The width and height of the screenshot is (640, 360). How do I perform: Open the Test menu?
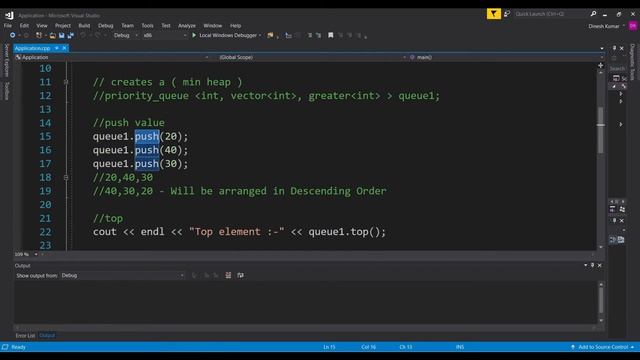coord(166,26)
